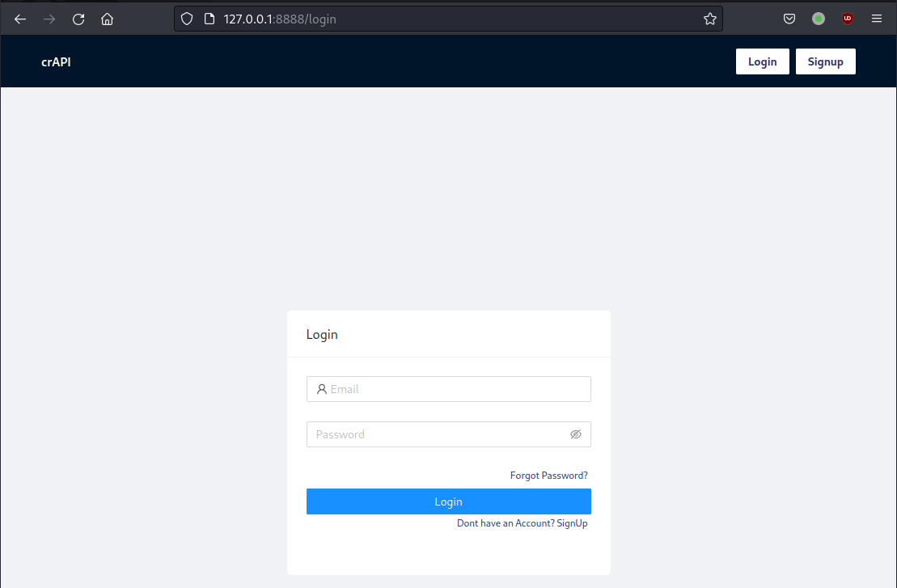Click the crAPI logo in the header
Screen dimensions: 897x588
click(57, 61)
